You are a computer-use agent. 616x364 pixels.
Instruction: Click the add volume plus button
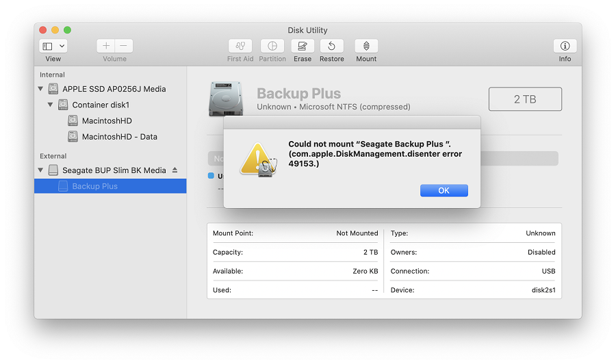tap(105, 46)
